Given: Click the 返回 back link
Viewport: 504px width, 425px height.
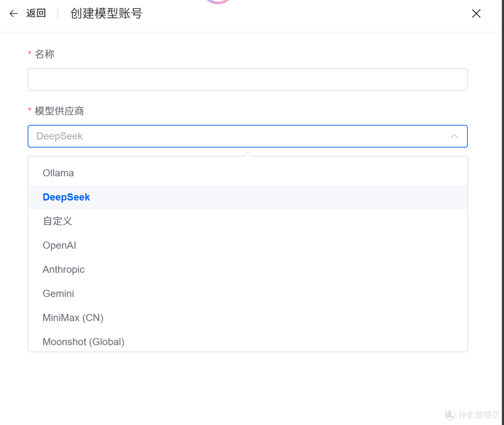Looking at the screenshot, I should pos(36,14).
